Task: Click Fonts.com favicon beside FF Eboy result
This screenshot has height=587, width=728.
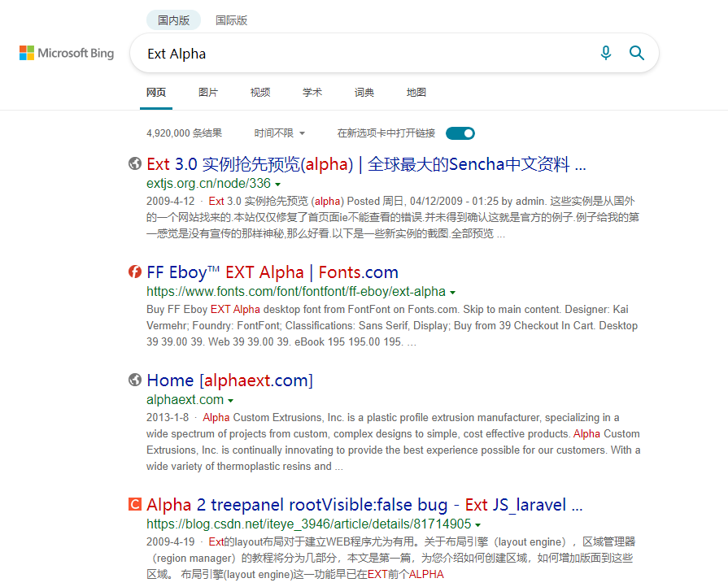Action: coord(135,272)
